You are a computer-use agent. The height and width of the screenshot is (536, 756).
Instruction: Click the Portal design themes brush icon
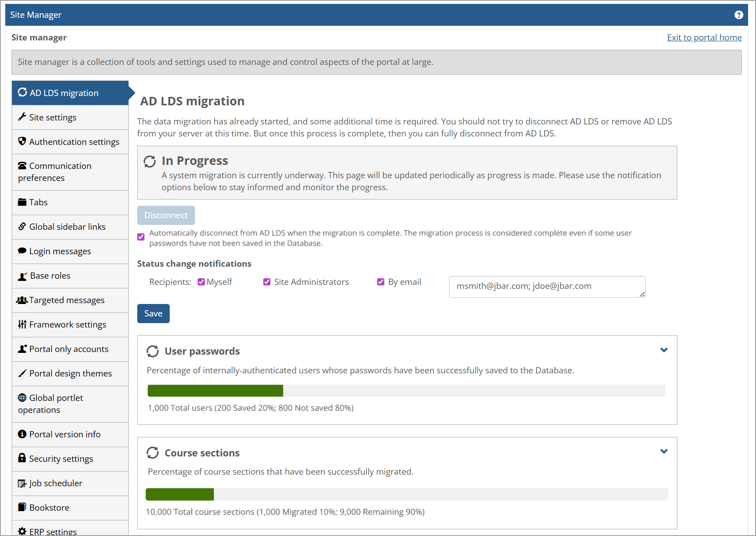click(22, 373)
